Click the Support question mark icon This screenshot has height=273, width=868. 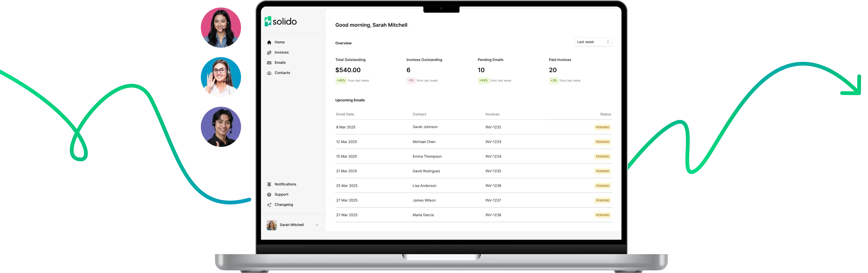pyautogui.click(x=269, y=195)
